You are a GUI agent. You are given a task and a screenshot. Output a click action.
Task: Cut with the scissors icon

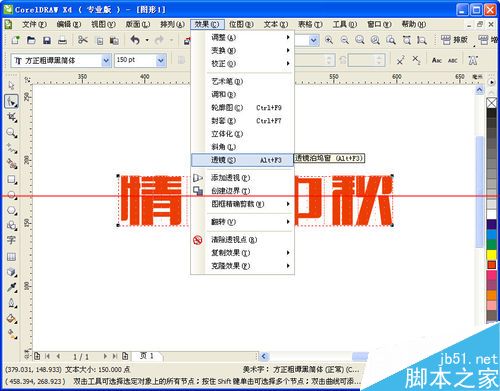click(x=83, y=40)
